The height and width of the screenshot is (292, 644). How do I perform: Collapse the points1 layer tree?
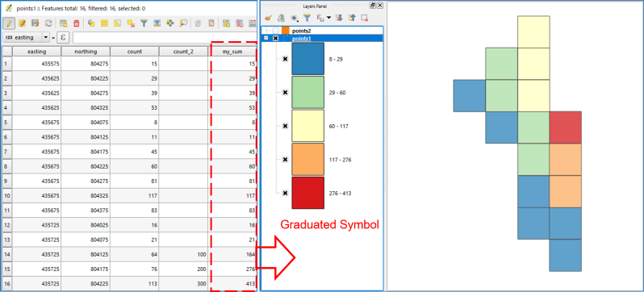(x=266, y=38)
